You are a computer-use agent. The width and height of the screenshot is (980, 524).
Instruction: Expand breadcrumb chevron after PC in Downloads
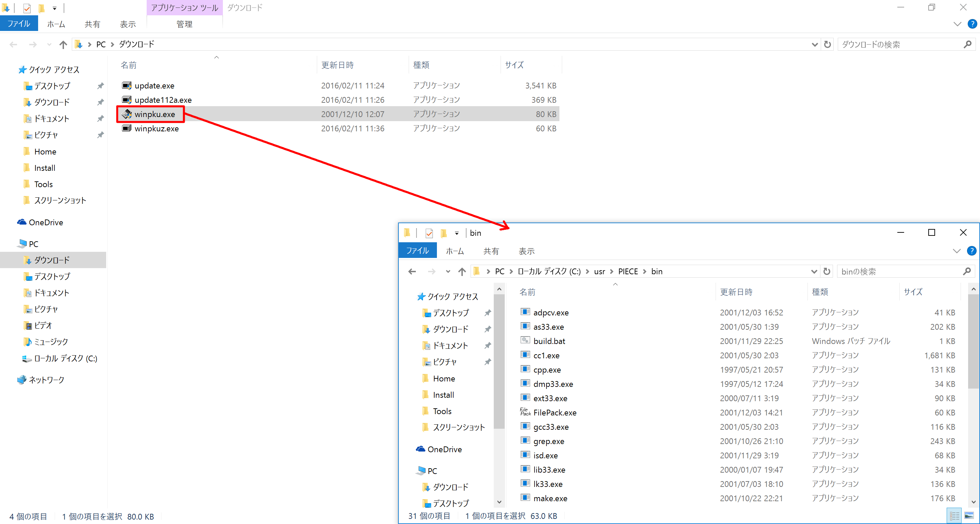tap(112, 45)
